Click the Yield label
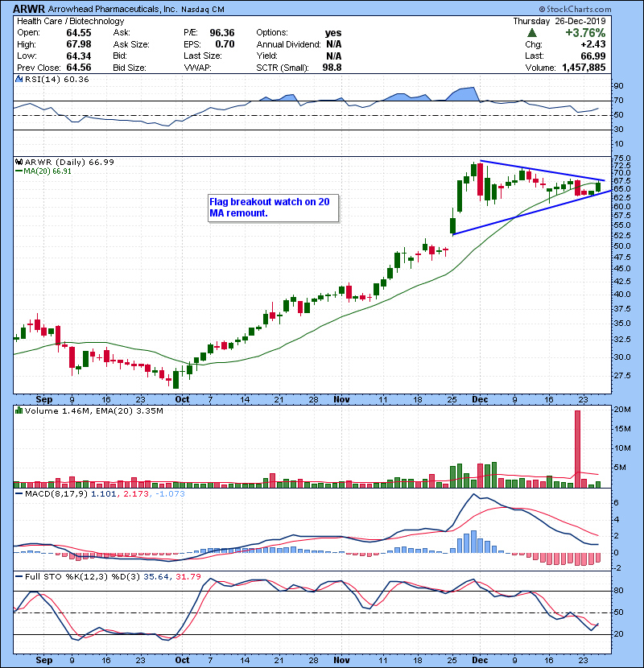Image resolution: width=644 pixels, height=668 pixels. (266, 56)
